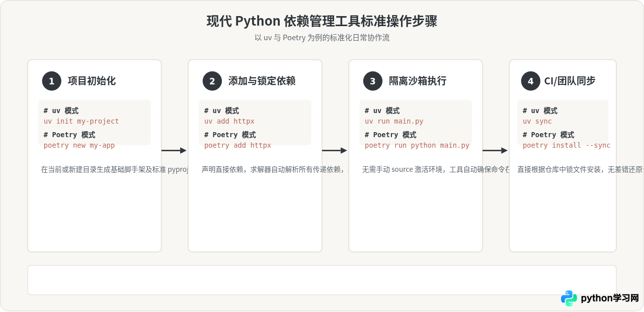
Task: Click # Poetry 模式 comment in CI/团队同步 card
Action: [x=548, y=135]
